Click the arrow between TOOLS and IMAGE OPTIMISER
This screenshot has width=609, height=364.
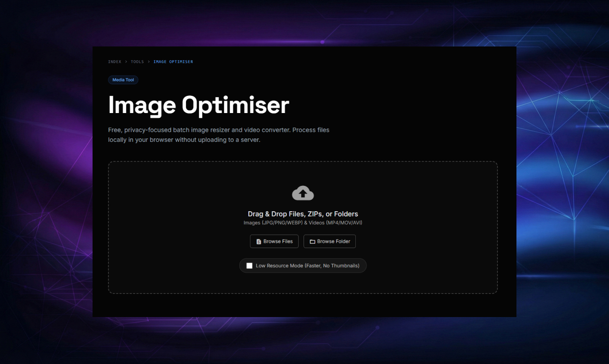coord(149,61)
